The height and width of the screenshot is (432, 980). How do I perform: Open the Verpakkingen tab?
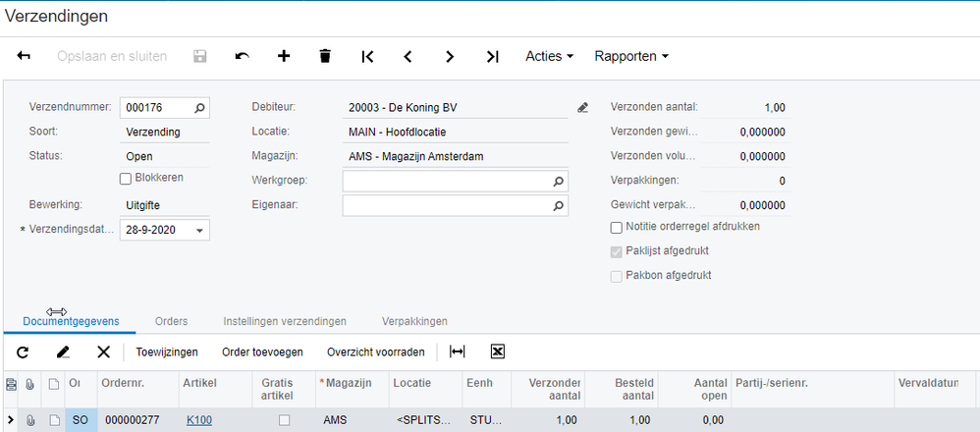pyautogui.click(x=417, y=321)
